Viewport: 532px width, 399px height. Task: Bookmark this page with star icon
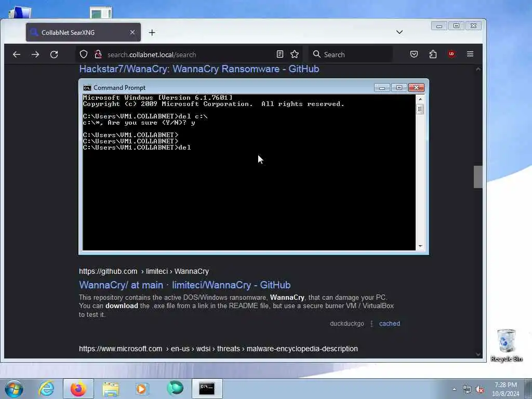(x=295, y=54)
